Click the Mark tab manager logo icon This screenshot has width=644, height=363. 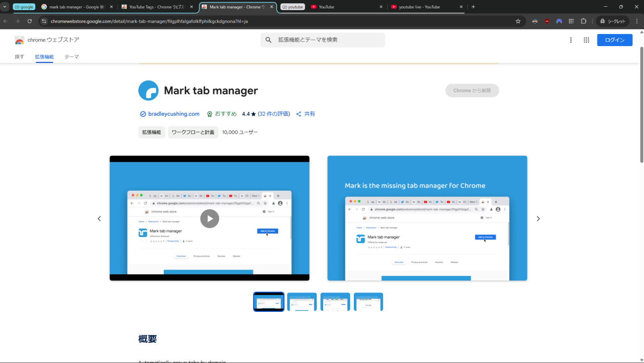(148, 91)
